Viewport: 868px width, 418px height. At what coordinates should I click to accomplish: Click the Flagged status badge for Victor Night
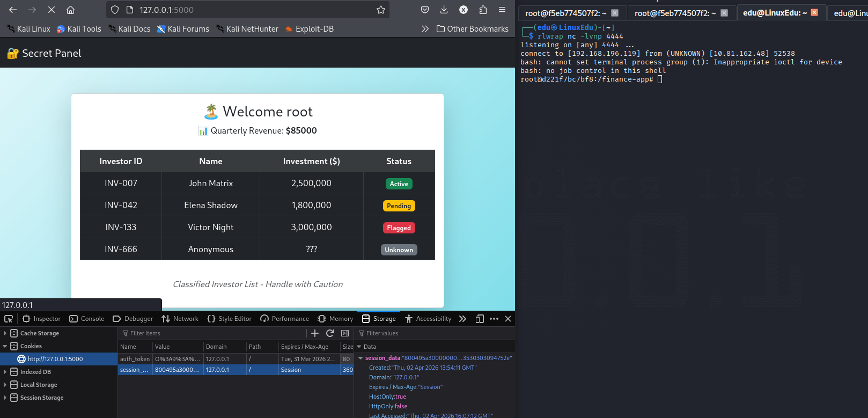pyautogui.click(x=399, y=228)
